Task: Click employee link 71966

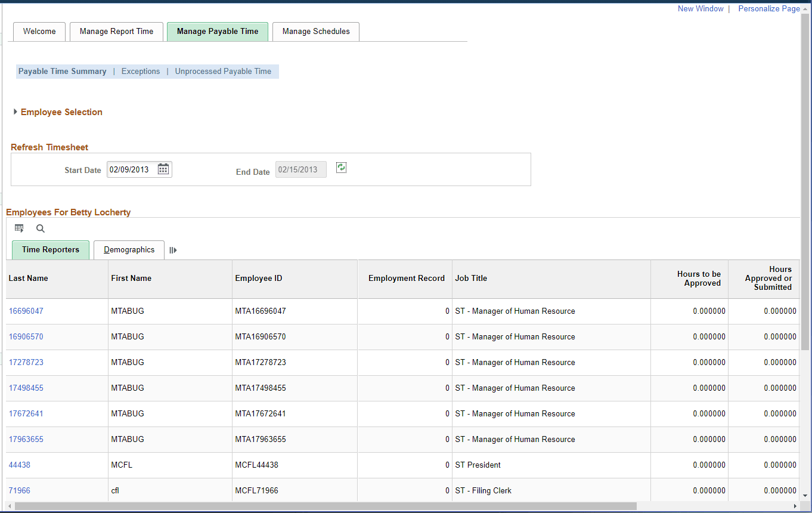Action: (x=19, y=490)
